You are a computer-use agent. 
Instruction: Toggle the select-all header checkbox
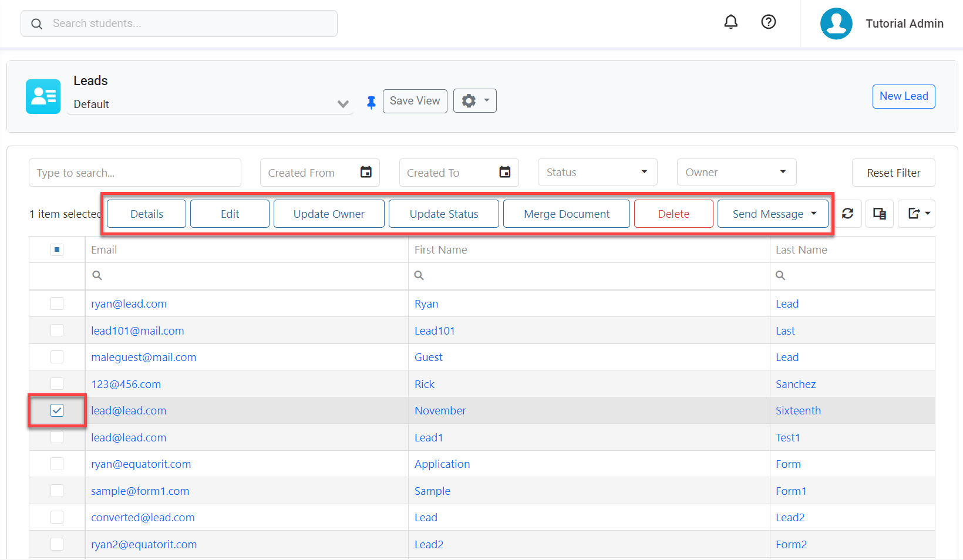click(x=57, y=249)
